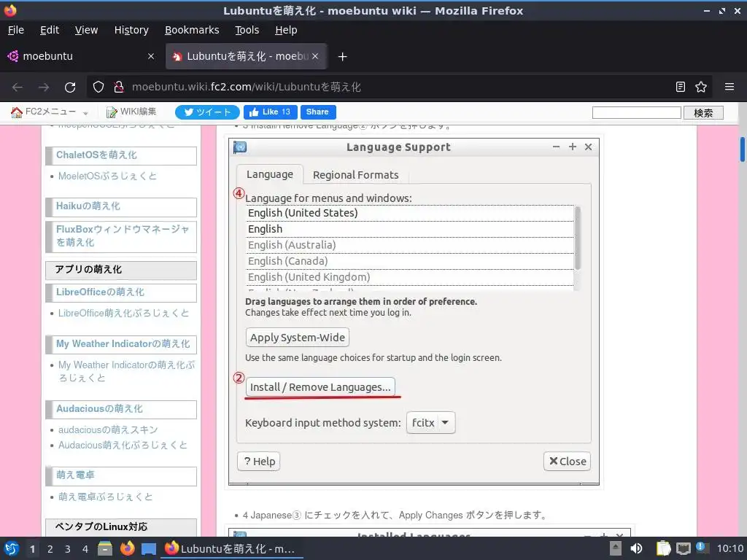Screen dimensions: 747x560
Task: Go forward with the browser forward arrow
Action: [44, 87]
